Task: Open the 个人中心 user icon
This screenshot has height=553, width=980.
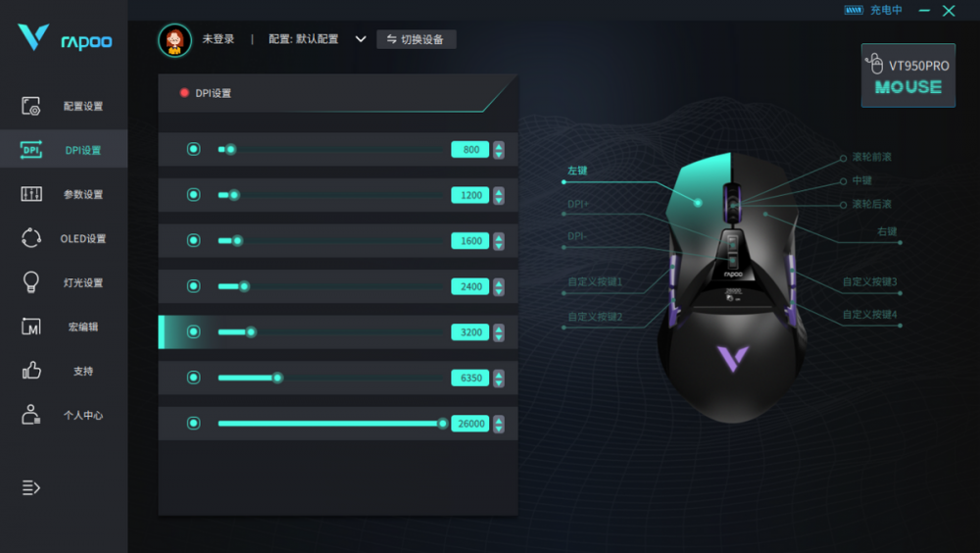Action: coord(30,415)
